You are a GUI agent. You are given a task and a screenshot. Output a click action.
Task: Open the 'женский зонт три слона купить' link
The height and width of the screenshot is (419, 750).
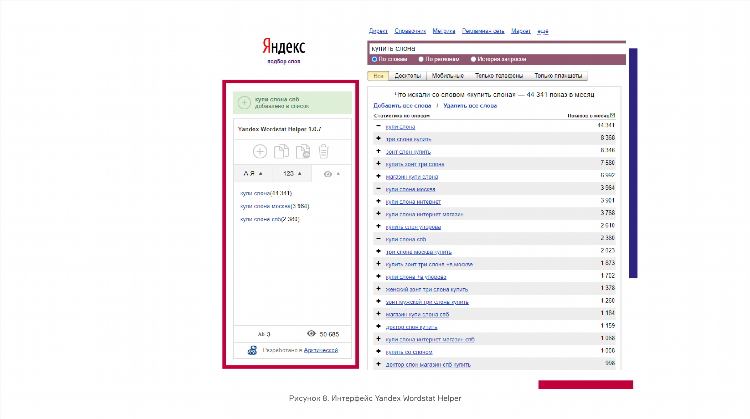point(427,289)
